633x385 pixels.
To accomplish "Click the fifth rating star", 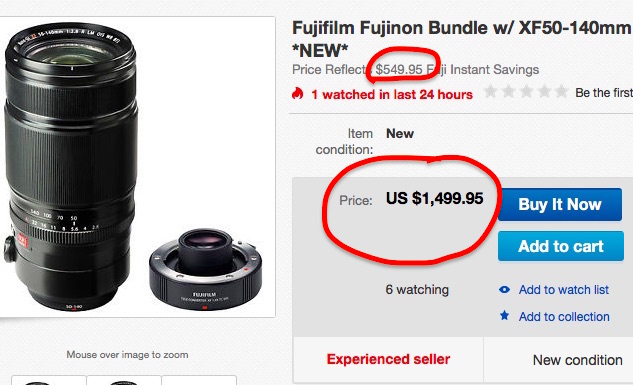I will click(x=562, y=92).
